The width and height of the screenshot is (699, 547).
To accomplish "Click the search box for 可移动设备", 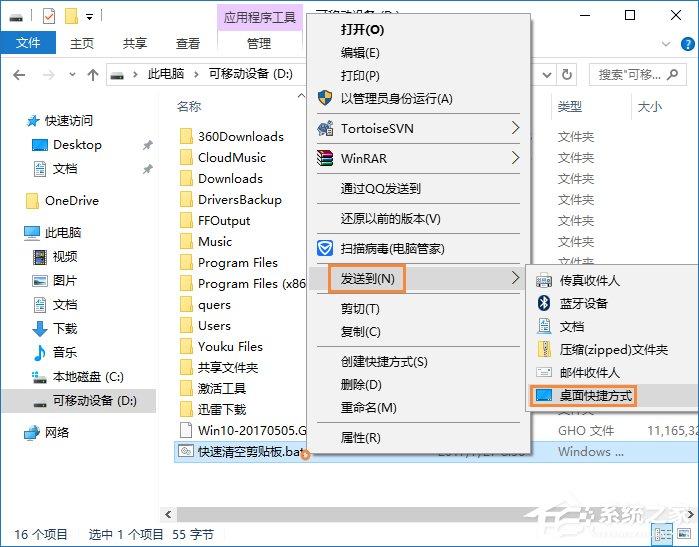I will point(638,75).
